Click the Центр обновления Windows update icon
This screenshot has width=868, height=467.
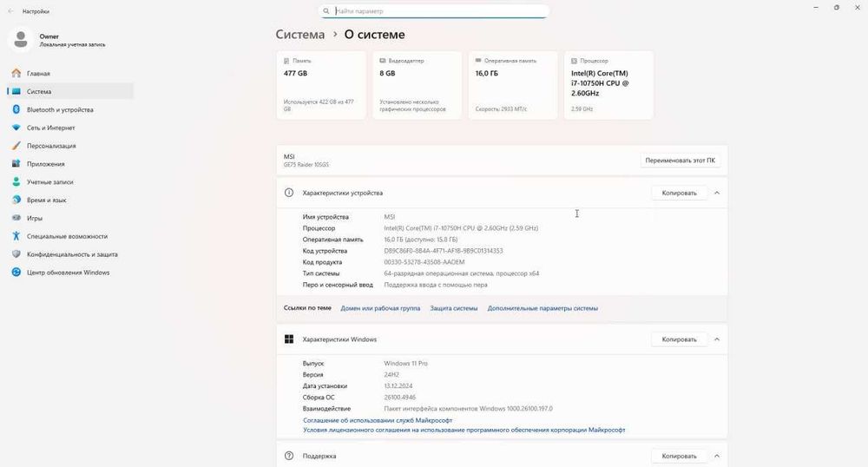click(x=16, y=273)
